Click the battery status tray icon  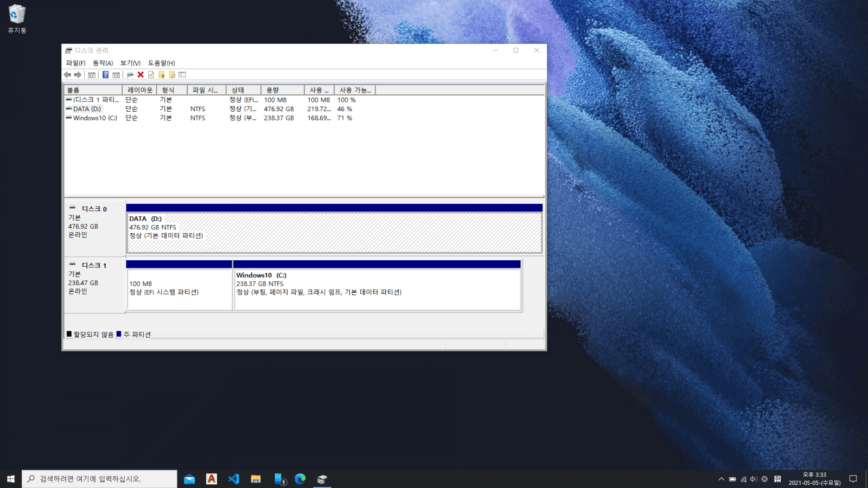pyautogui.click(x=732, y=479)
